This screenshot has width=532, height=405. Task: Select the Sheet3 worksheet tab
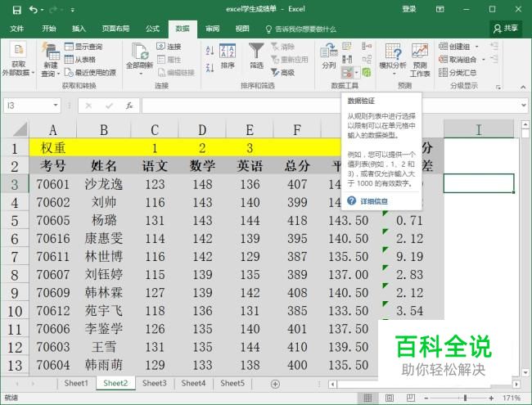click(155, 383)
